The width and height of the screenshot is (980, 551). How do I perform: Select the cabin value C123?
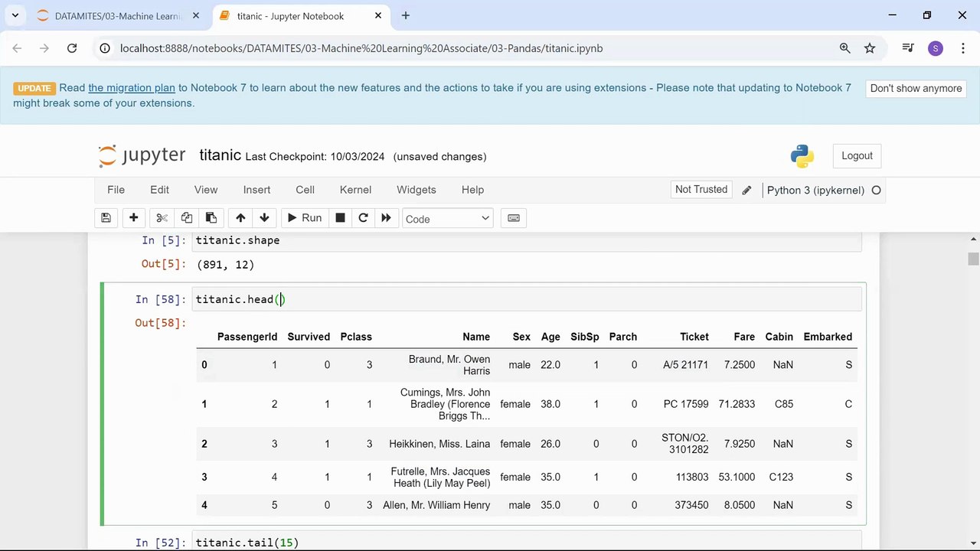point(781,477)
